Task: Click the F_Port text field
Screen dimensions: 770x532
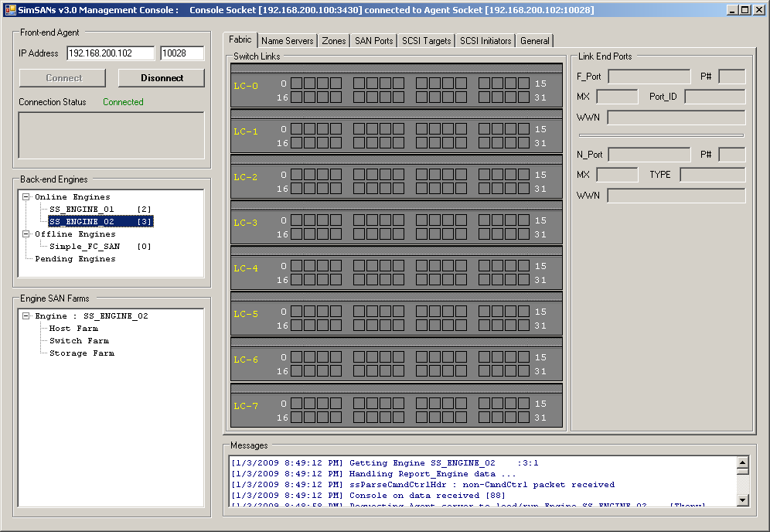Action: click(649, 77)
